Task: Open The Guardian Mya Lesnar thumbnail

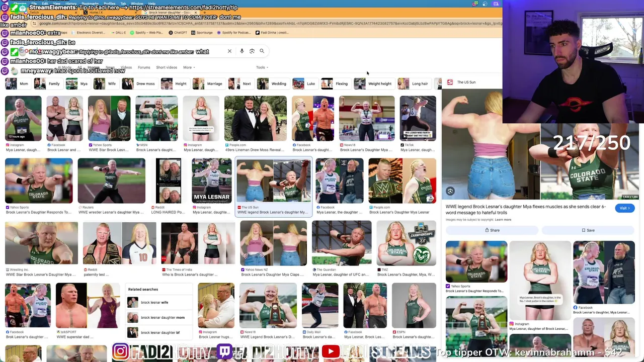Action: point(342,243)
